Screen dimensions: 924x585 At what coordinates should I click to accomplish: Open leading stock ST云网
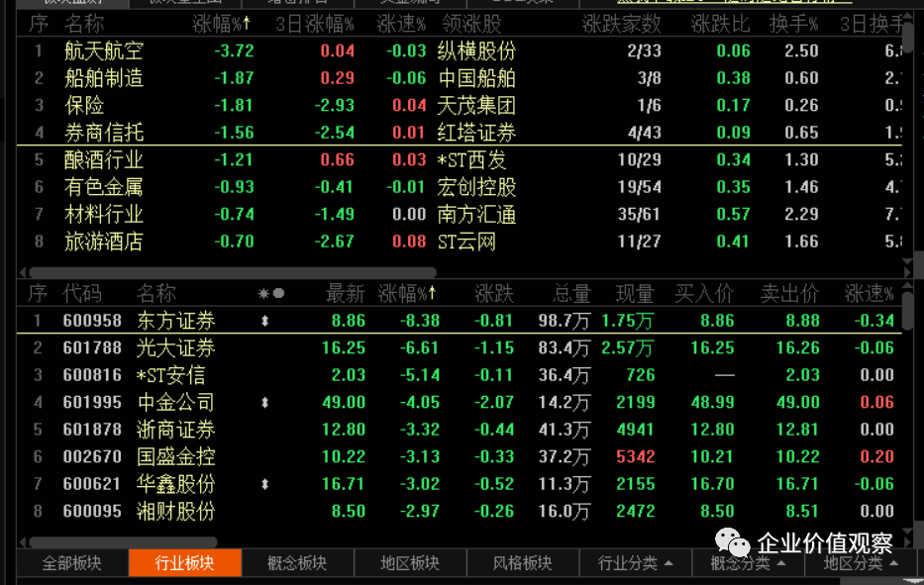click(466, 242)
